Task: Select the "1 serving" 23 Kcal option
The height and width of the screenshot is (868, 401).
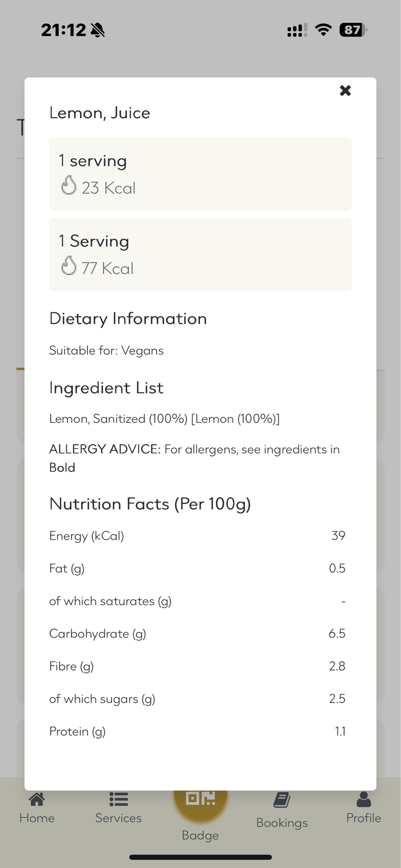Action: [x=200, y=174]
